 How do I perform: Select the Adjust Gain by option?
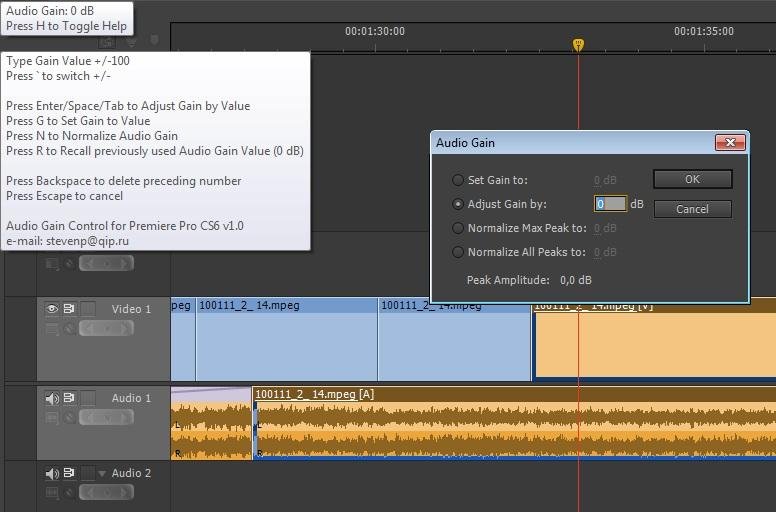(x=458, y=204)
